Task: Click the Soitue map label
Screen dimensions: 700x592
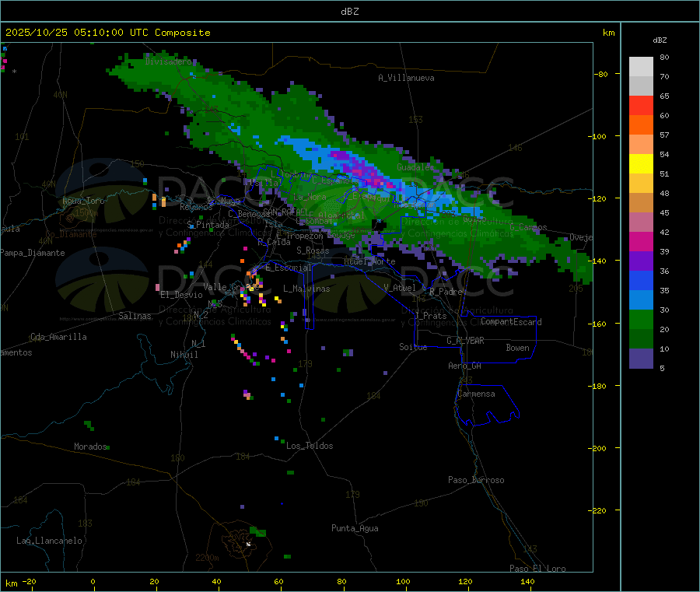Action: 413,347
